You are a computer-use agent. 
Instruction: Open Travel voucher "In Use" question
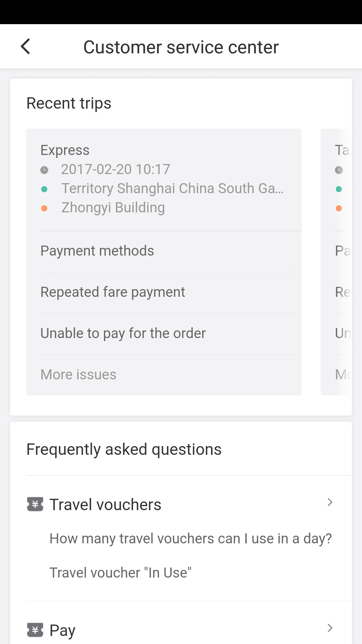121,573
